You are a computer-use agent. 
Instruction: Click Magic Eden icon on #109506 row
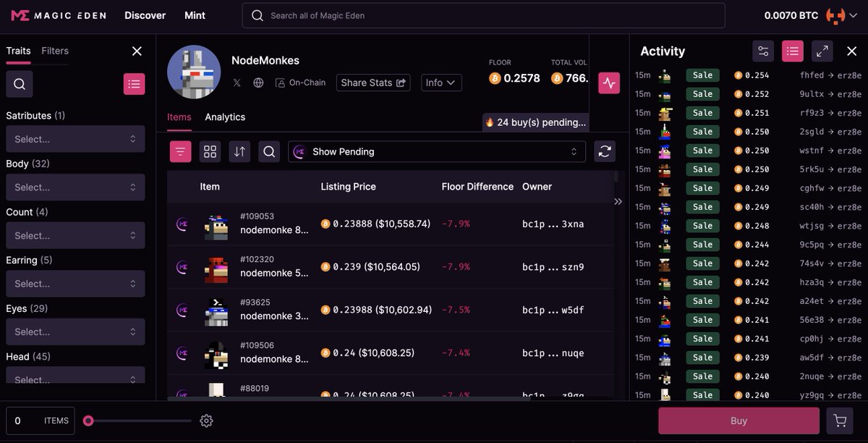182,353
